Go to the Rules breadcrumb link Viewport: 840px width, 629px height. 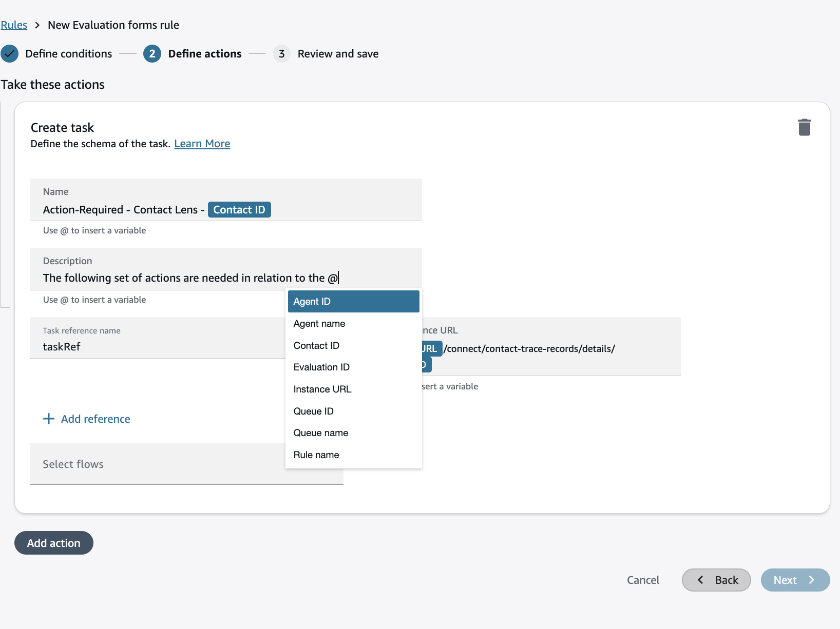coord(14,25)
